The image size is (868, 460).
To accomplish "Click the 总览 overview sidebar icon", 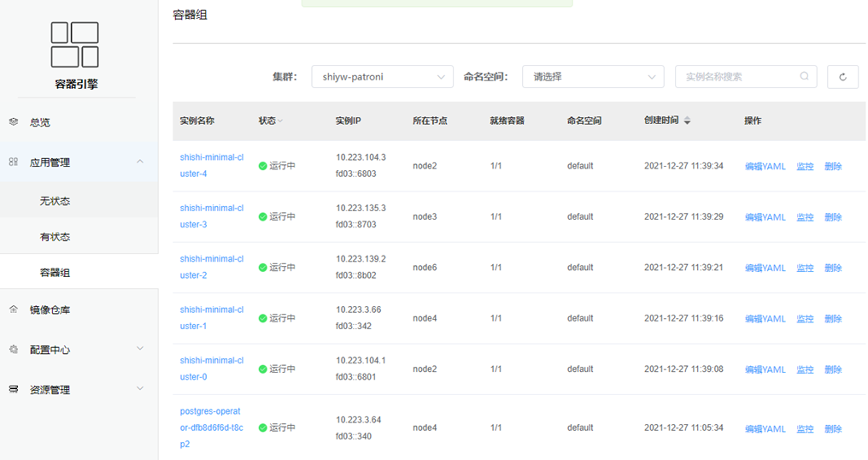I will [14, 122].
